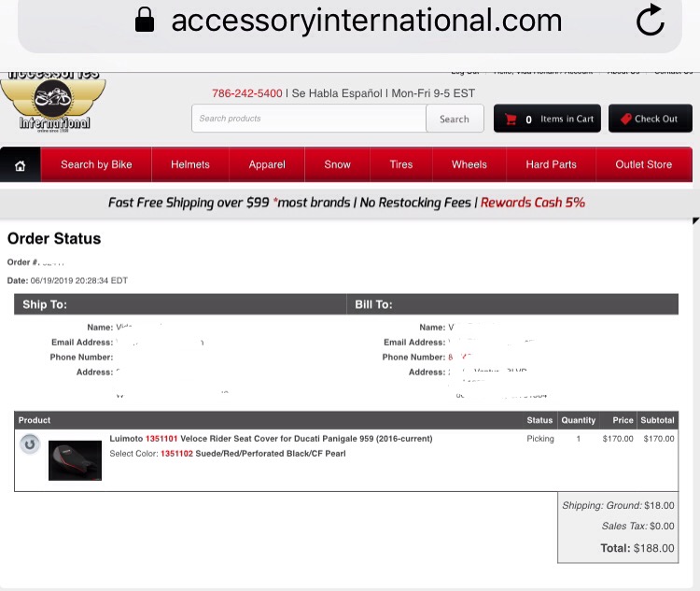Open the shopping cart icon
Viewport: 700px width, 591px height.
[511, 119]
